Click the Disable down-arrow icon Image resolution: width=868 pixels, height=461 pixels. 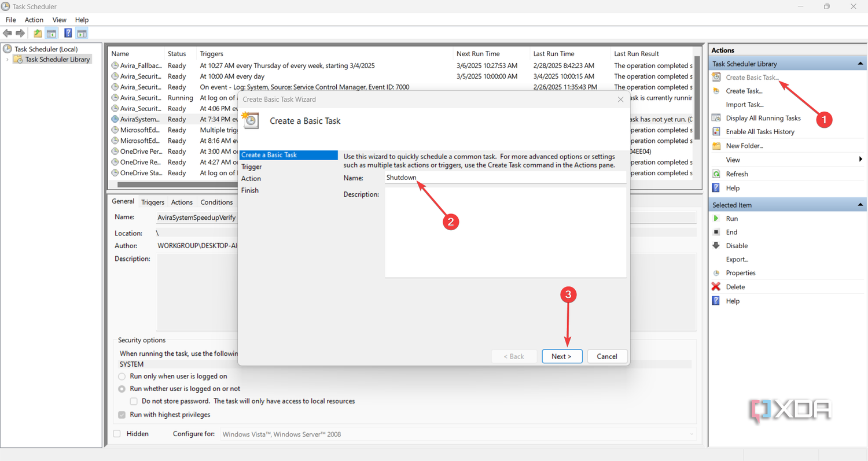[716, 246]
